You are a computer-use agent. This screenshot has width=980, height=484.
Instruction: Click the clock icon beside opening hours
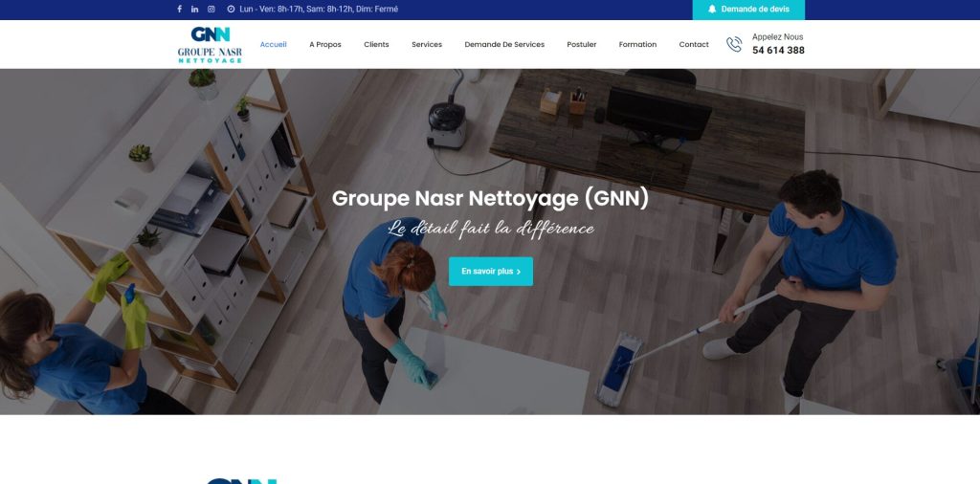(231, 10)
